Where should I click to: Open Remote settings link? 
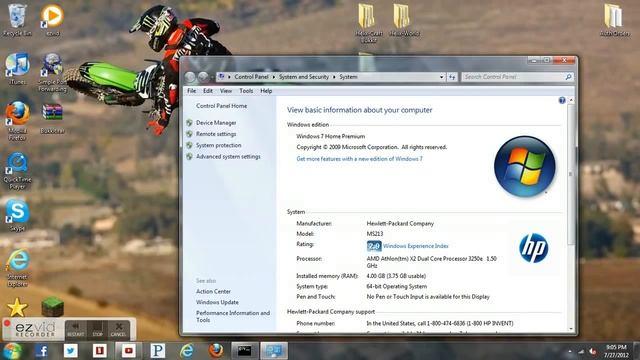click(216, 134)
